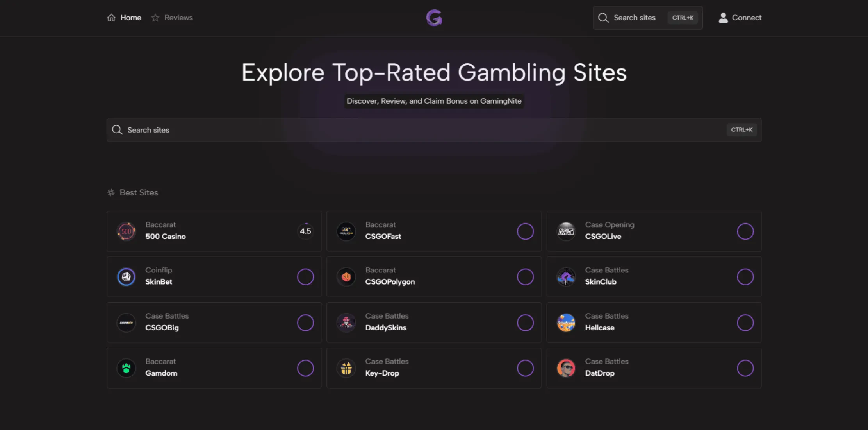Image resolution: width=868 pixels, height=430 pixels.
Task: Focus the large Search sites field
Action: click(434, 130)
